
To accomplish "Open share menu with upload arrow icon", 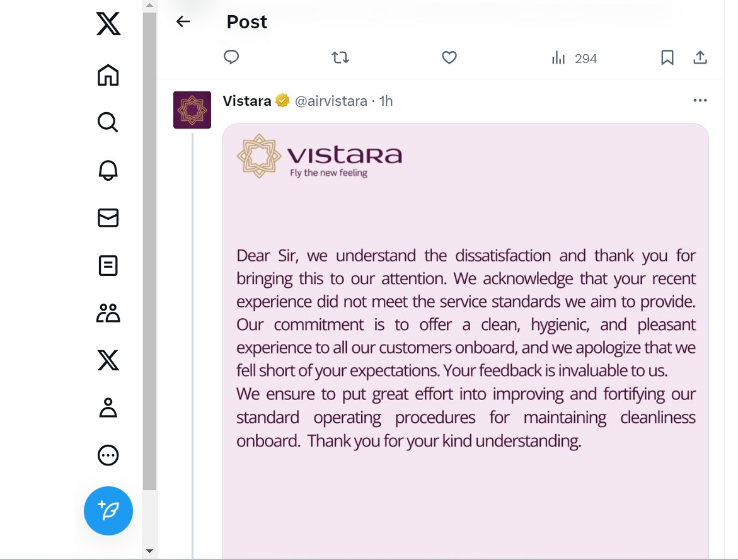I will [700, 57].
